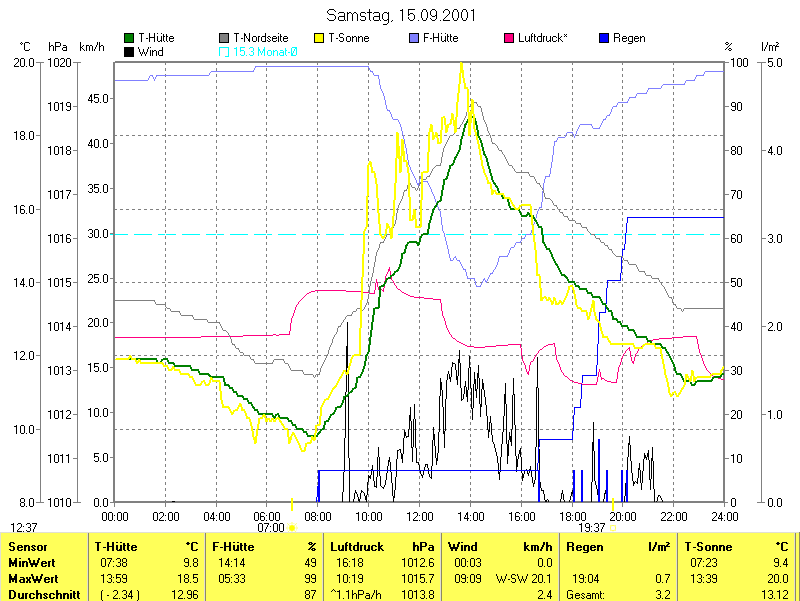
Task: Select the MaxWert row label
Action: [34, 579]
